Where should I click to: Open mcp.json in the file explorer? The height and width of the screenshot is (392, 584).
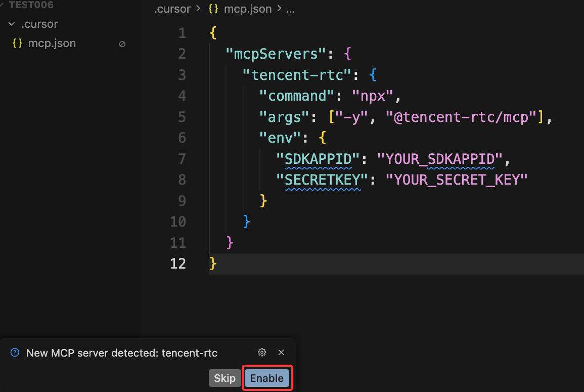[52, 43]
